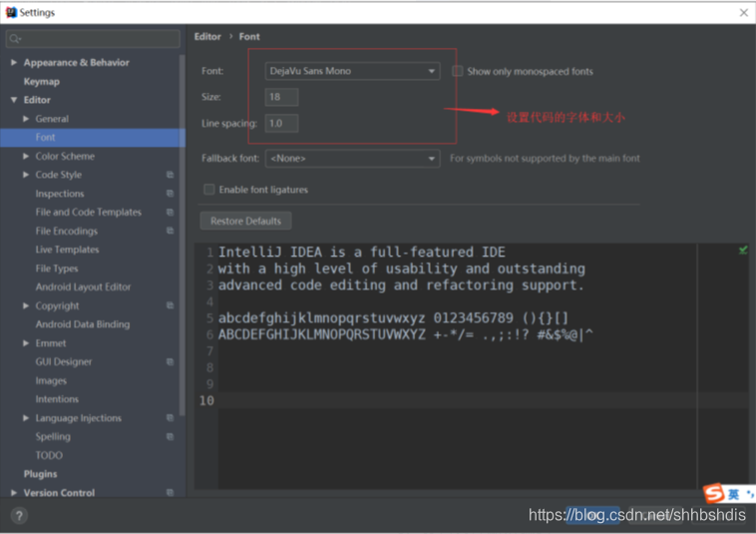This screenshot has width=756, height=534.
Task: Expand the Copyright node arrow
Action: click(26, 305)
